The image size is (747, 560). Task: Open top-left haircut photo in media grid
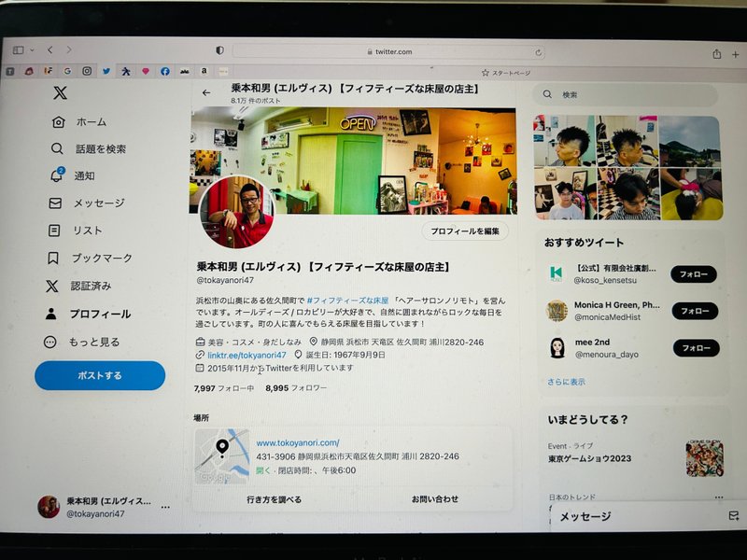[565, 141]
